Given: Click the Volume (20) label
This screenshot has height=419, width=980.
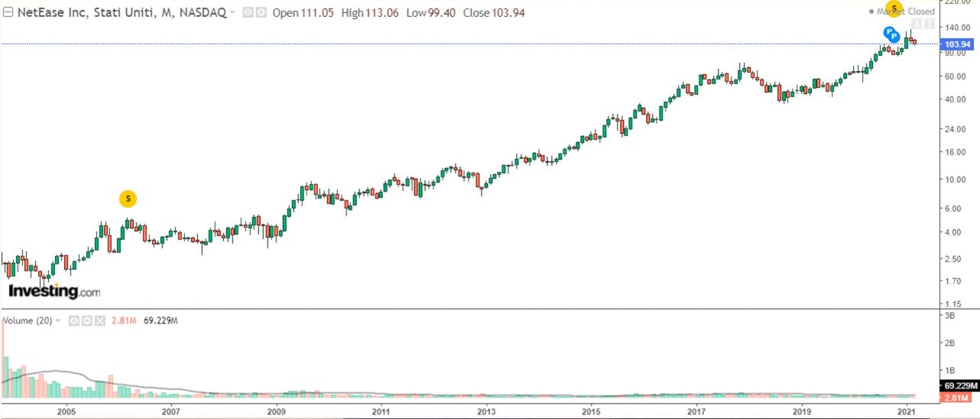Looking at the screenshot, I should (x=27, y=321).
